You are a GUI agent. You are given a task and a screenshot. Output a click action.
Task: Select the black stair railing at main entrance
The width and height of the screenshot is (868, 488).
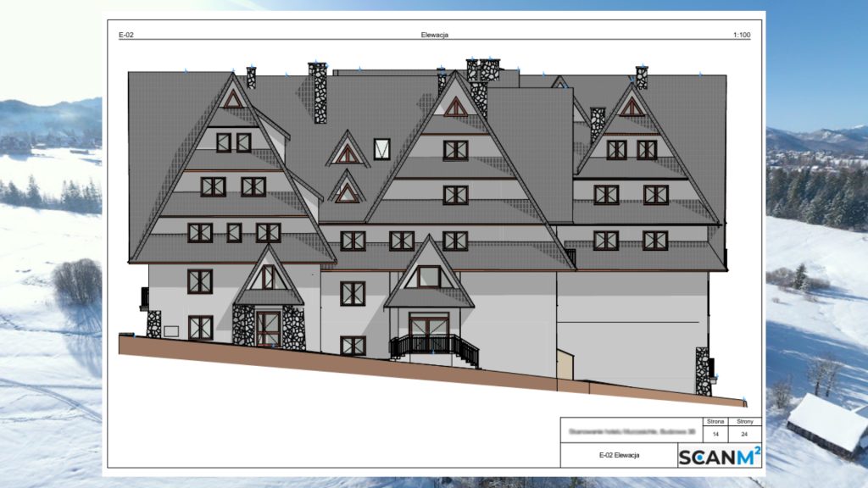coord(434,347)
